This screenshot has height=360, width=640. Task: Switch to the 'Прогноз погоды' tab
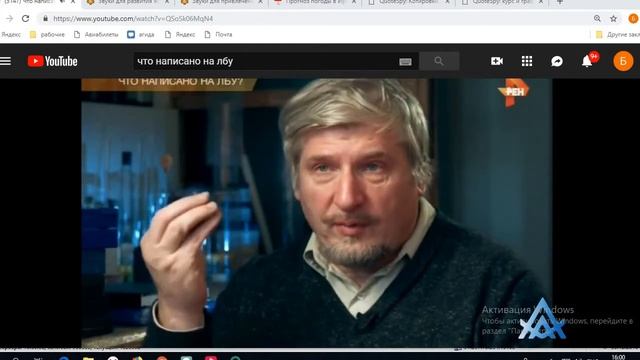click(x=315, y=2)
